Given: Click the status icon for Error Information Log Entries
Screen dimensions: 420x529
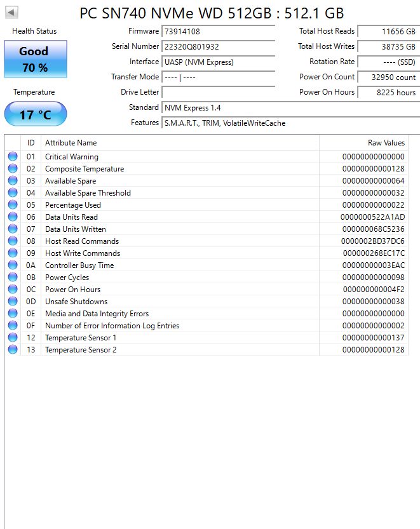Looking at the screenshot, I should (13, 326).
